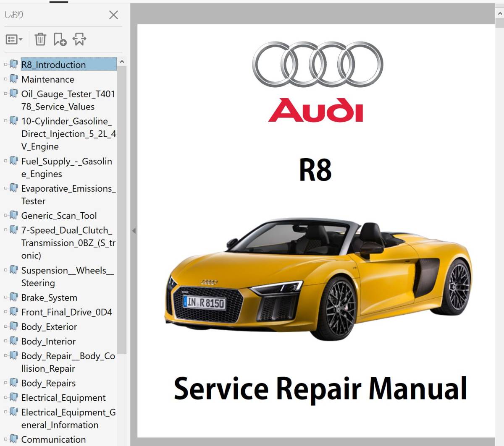Screen dimensions: 504x446
Task: Click the bookmark icon beside R8_Introduction
Action: tap(14, 64)
